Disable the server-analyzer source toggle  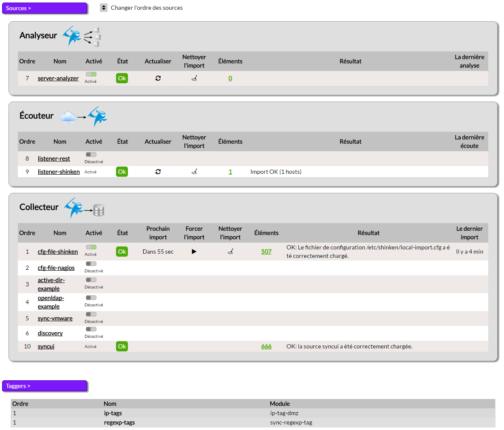[91, 74]
